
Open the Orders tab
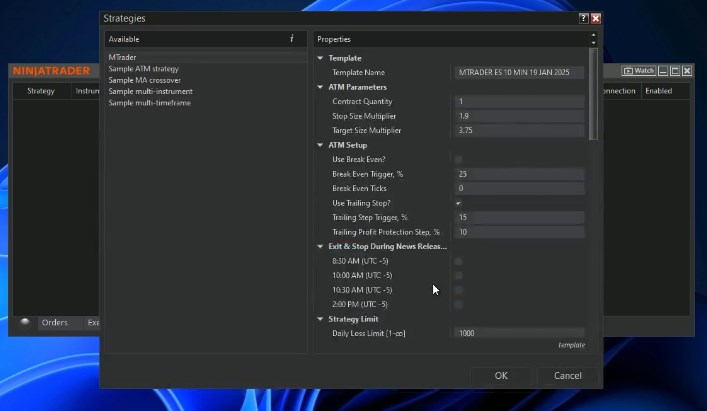tap(54, 323)
